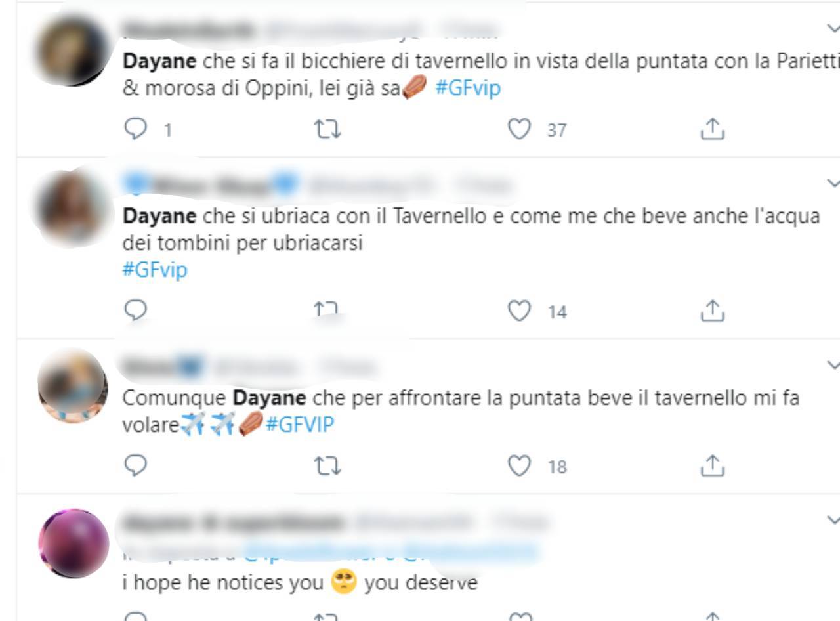This screenshot has width=840, height=621.
Task: Share the first Dayane tweet
Action: [x=712, y=129]
